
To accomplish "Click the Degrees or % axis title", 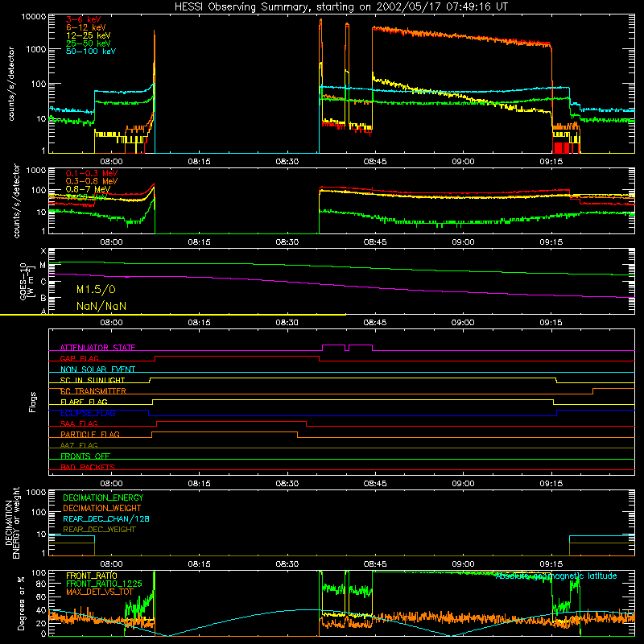I will 21,603.
